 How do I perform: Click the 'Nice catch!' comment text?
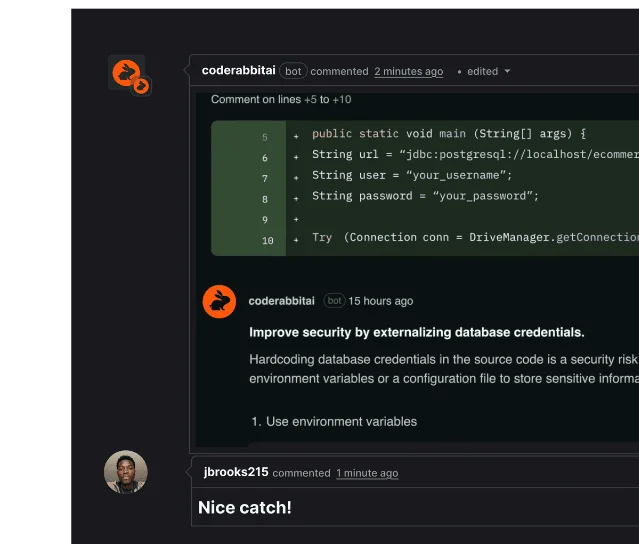coord(245,508)
